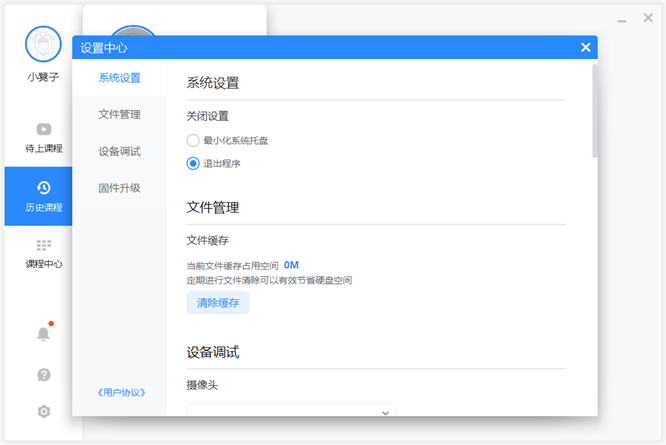Switch to 文件管理 tab
The image size is (666, 445).
click(x=119, y=114)
